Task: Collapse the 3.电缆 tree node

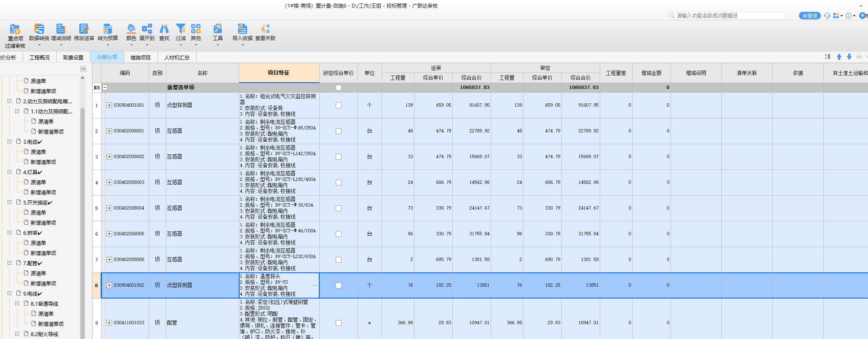Action: click(x=10, y=142)
